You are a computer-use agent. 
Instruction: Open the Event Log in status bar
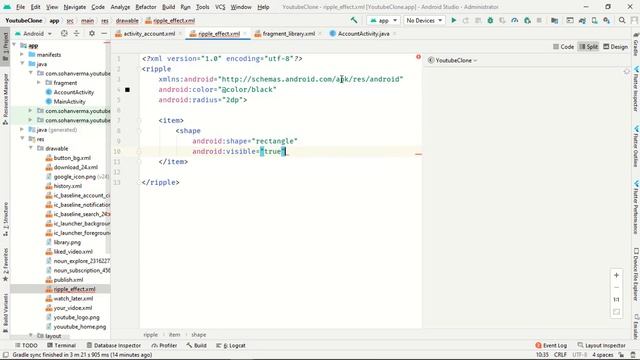(551, 345)
